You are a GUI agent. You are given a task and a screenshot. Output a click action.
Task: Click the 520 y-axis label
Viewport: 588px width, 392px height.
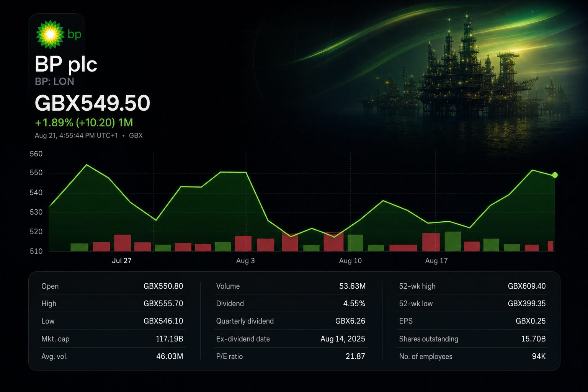click(36, 232)
